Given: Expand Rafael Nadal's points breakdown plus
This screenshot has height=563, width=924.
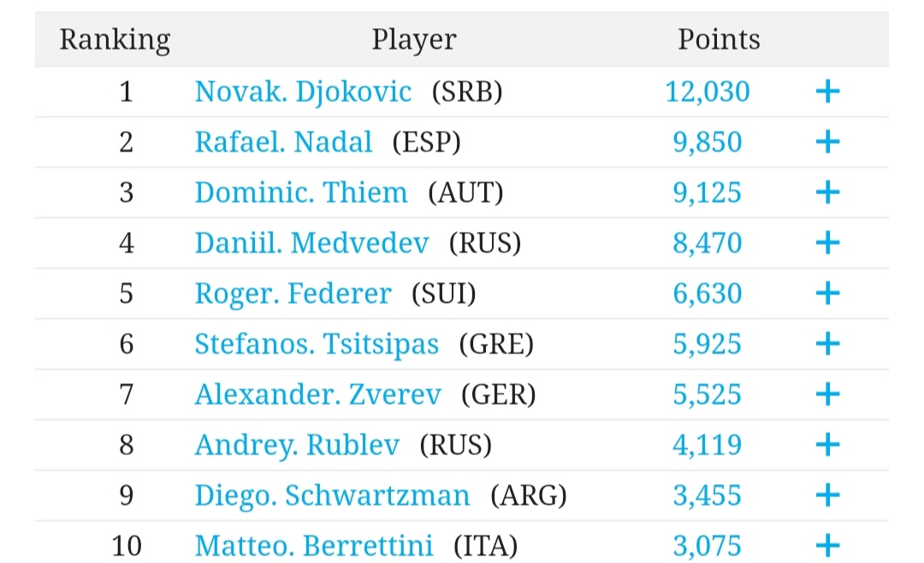Looking at the screenshot, I should tap(826, 142).
